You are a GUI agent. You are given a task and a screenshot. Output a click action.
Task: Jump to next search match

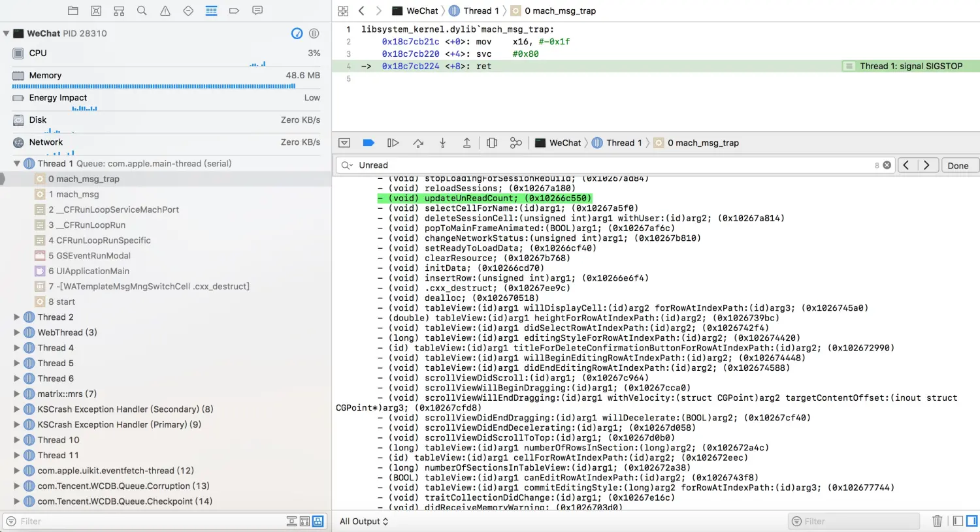[x=928, y=165]
